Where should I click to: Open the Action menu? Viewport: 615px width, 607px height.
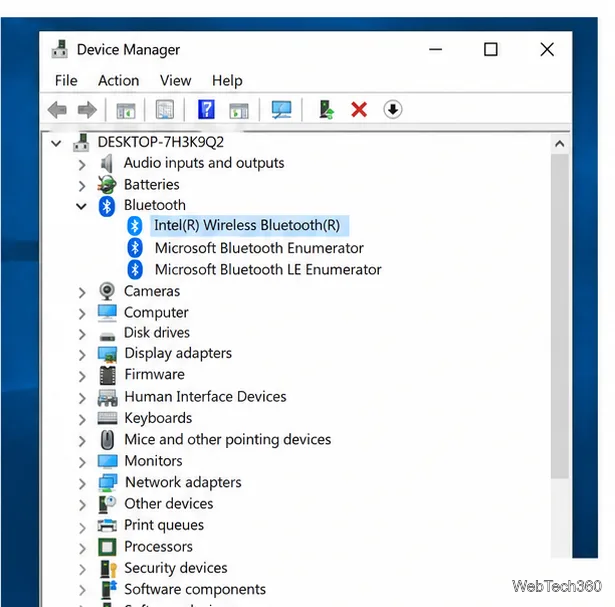[118, 80]
